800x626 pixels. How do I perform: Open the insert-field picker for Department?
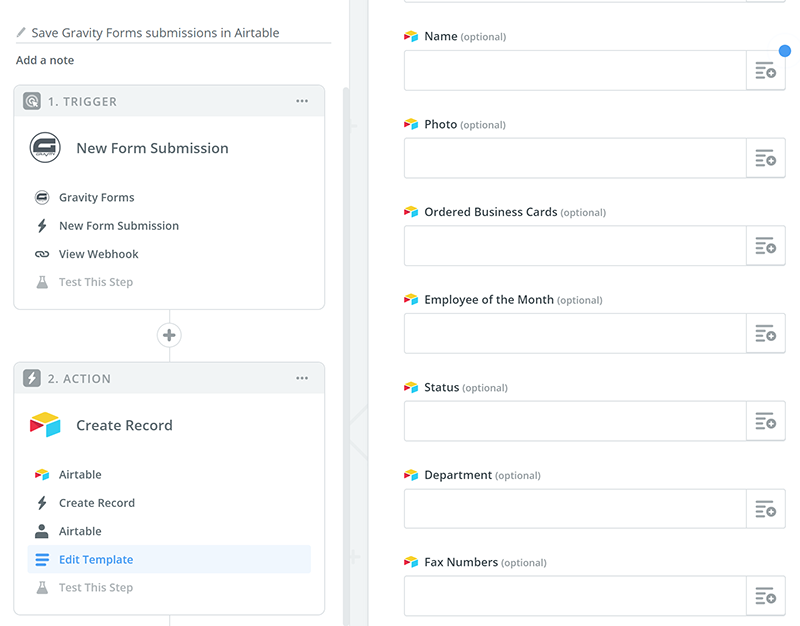[765, 509]
